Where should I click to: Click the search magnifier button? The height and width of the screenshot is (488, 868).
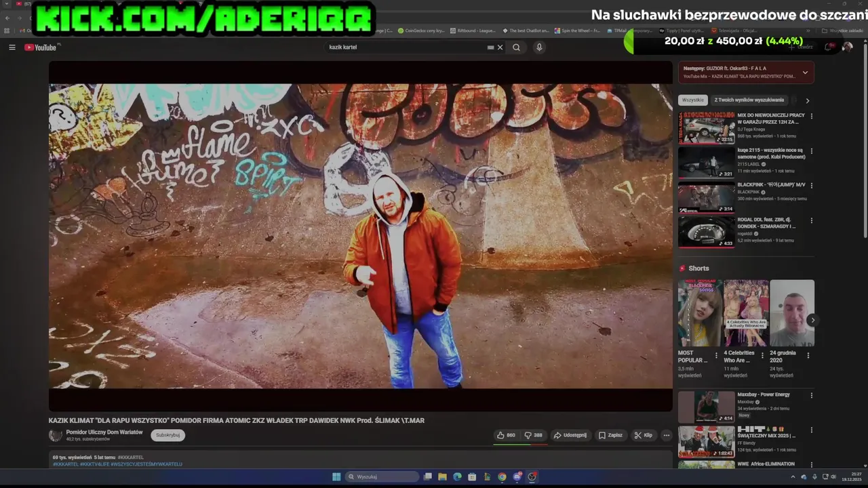[516, 47]
